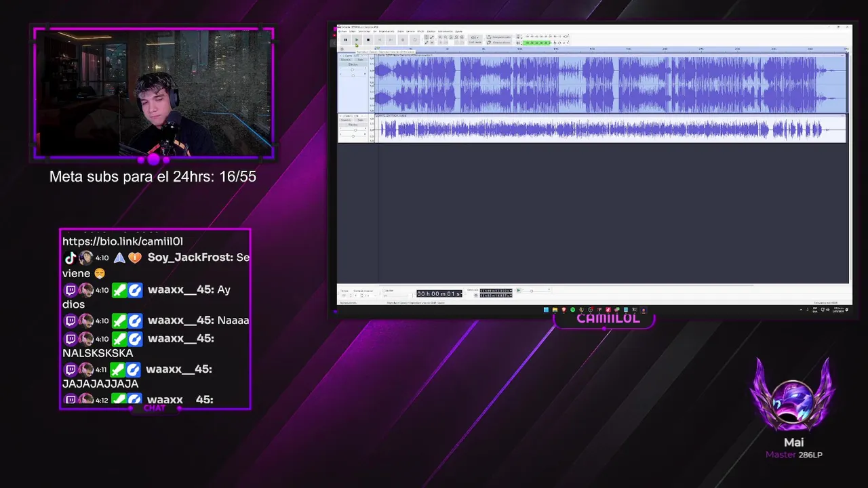This screenshot has width=868, height=488.
Task: Open the Efecto menu
Action: (420, 31)
